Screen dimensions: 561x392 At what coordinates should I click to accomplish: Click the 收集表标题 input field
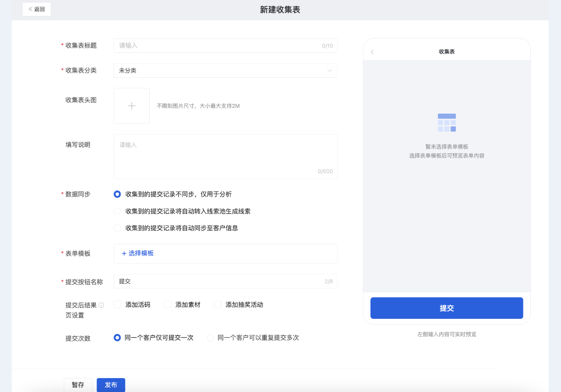[225, 45]
